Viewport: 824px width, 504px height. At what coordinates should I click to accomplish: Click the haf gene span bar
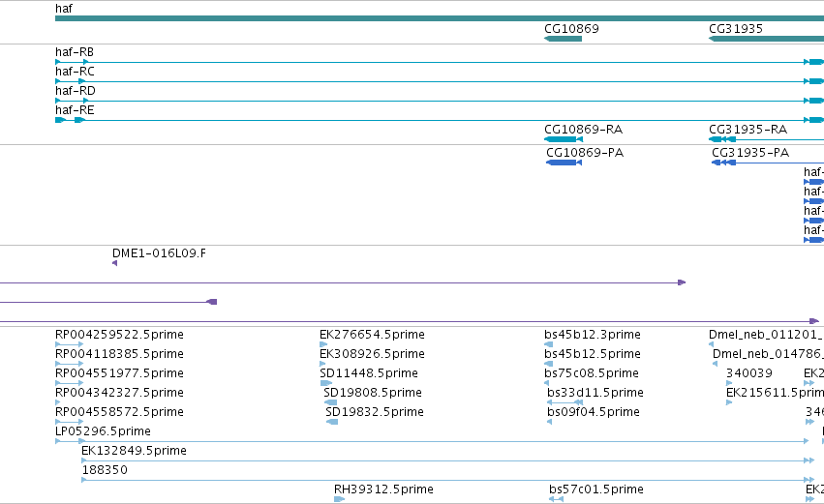pos(440,18)
